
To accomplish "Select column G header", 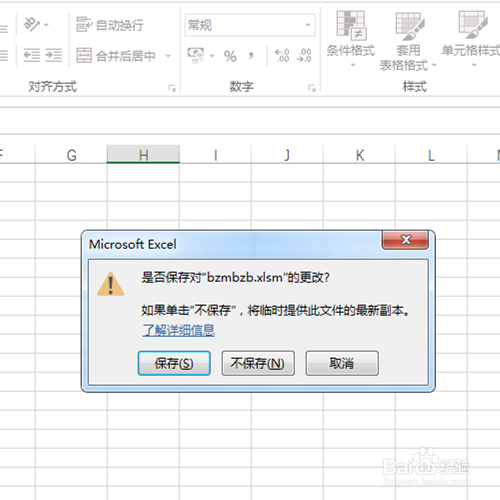I will pos(71,155).
